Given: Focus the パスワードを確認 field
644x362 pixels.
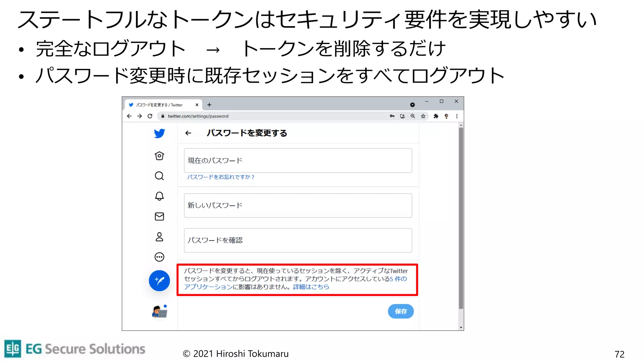Looking at the screenshot, I should click(298, 240).
